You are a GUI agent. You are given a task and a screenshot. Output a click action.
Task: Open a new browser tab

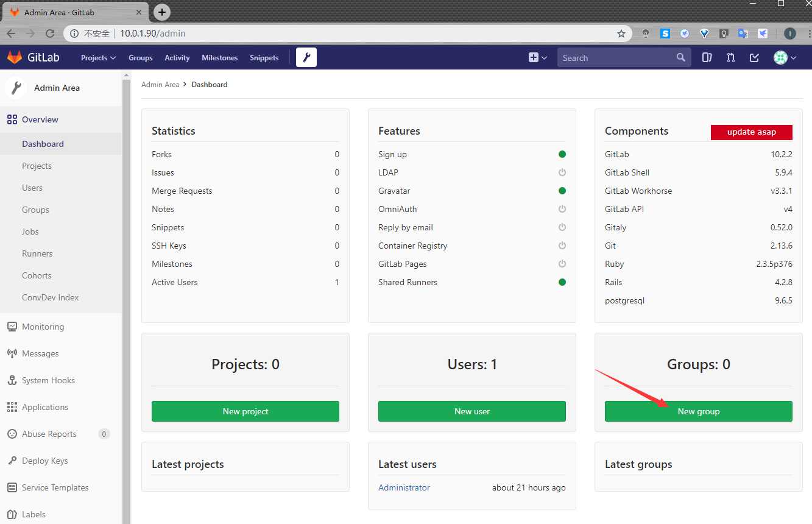(161, 12)
